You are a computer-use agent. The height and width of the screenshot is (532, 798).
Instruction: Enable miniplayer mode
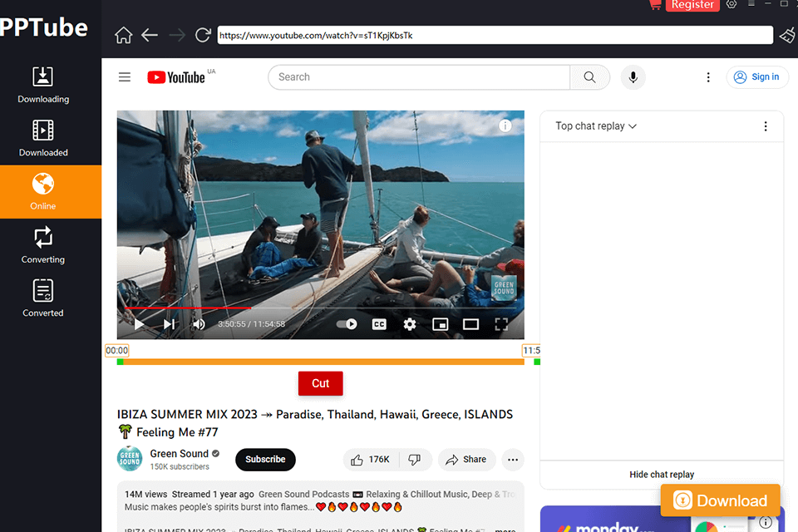click(441, 324)
